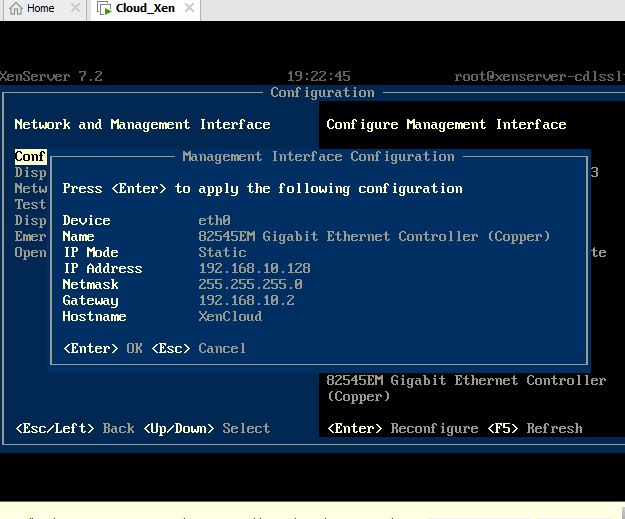The width and height of the screenshot is (625, 519).
Task: Click the netmask 255.255.255.0 value
Action: click(250, 284)
